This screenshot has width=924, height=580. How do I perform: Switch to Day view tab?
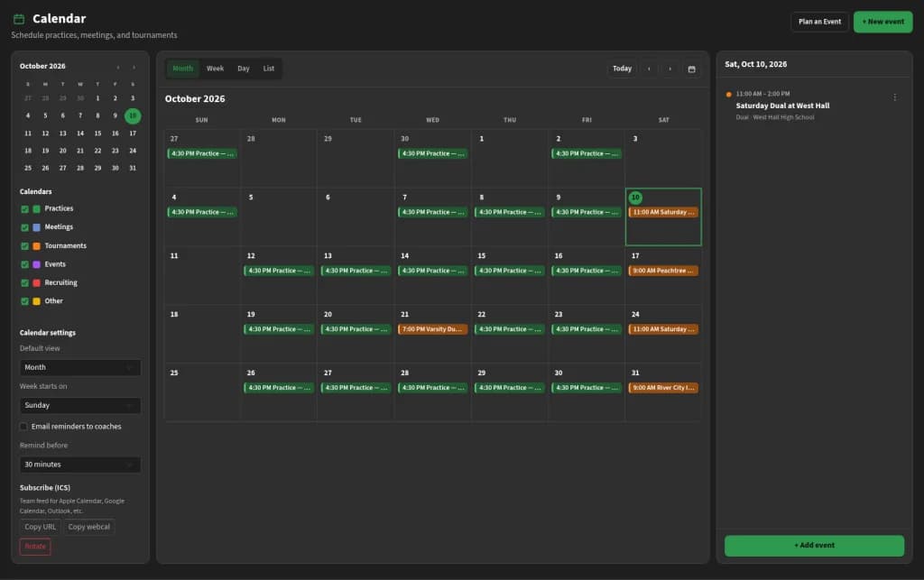[244, 69]
